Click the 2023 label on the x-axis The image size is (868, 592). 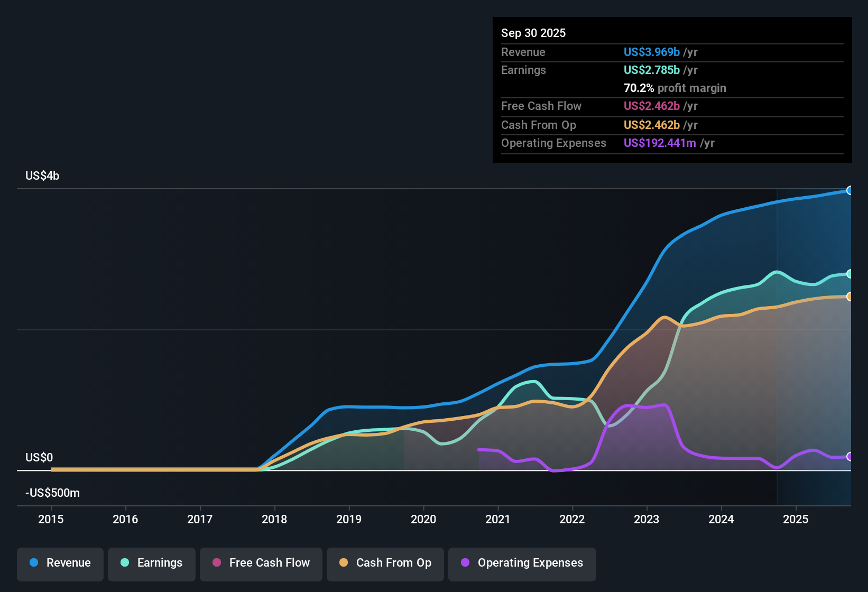pos(647,520)
